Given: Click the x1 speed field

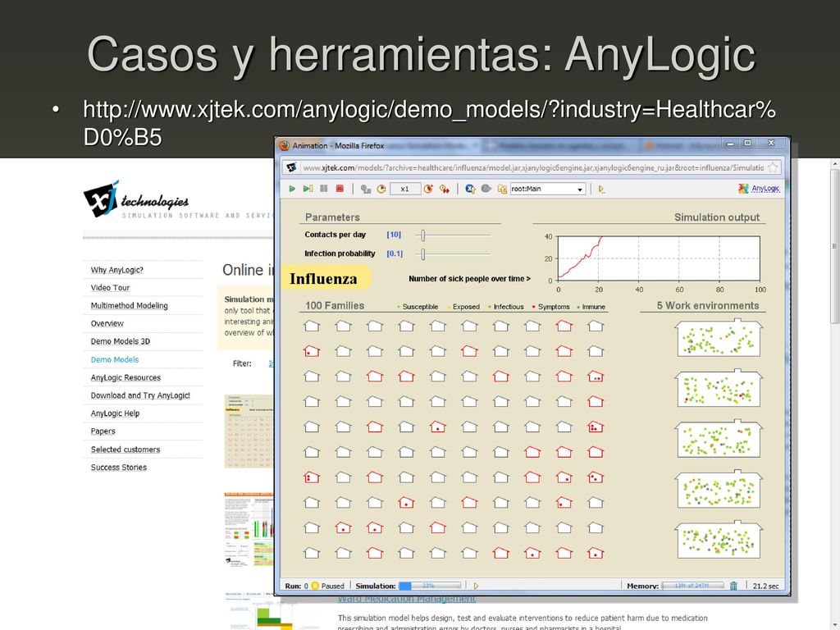Looking at the screenshot, I should click(x=405, y=189).
